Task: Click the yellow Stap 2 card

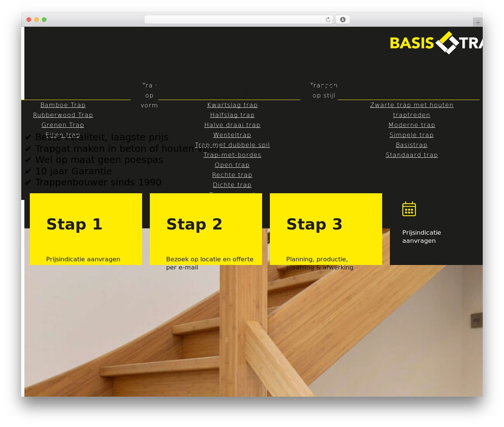Action: point(206,229)
